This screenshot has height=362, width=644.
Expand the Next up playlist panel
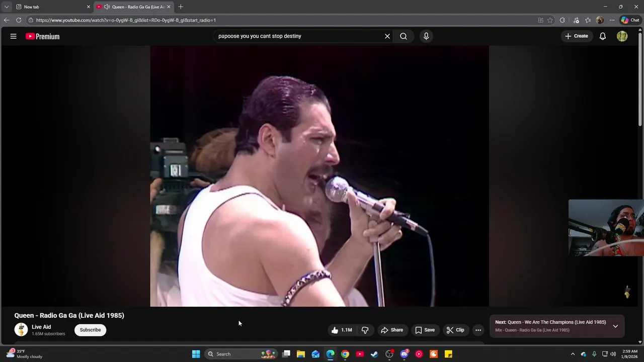[x=615, y=326]
